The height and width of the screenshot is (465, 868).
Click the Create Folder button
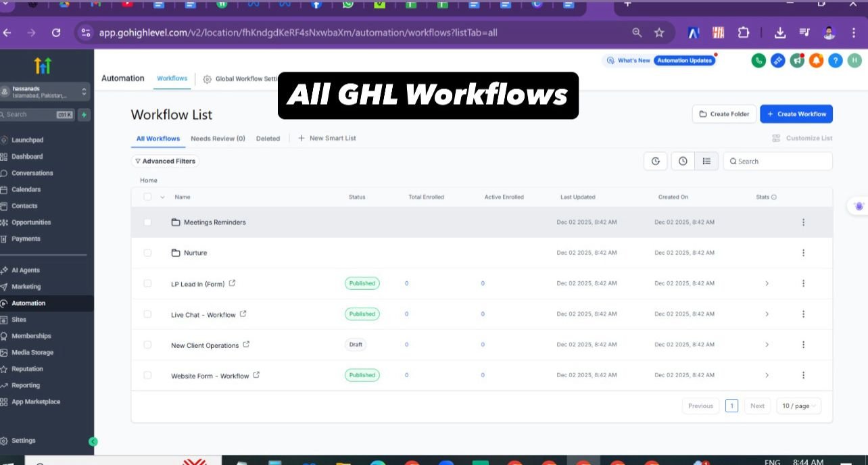pos(723,114)
